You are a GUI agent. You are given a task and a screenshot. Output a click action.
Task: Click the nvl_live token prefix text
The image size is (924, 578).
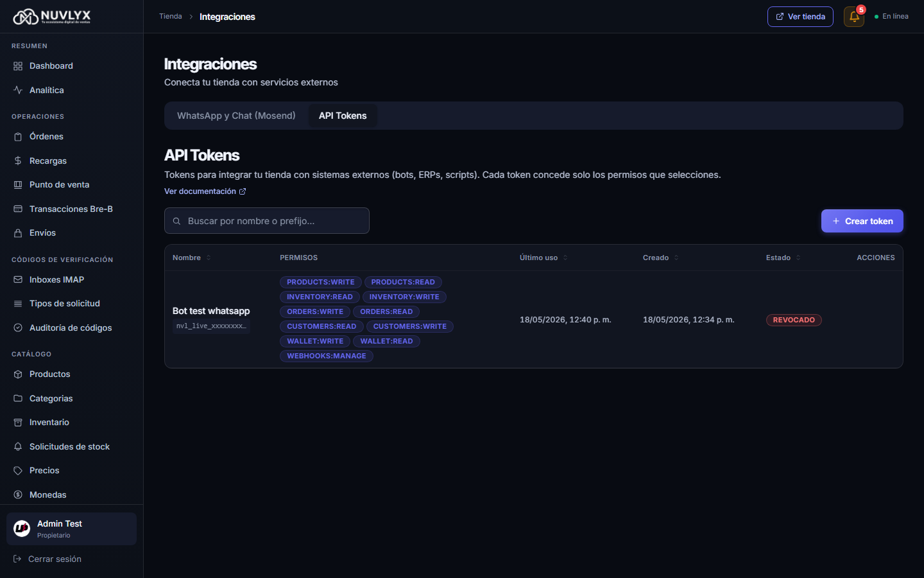[211, 326]
